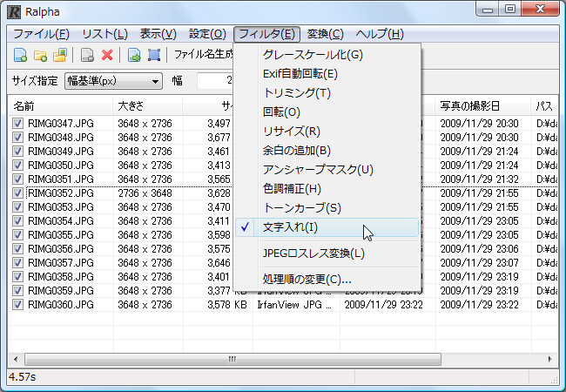
Task: Select トリミング(T) filter entry
Action: point(327,93)
